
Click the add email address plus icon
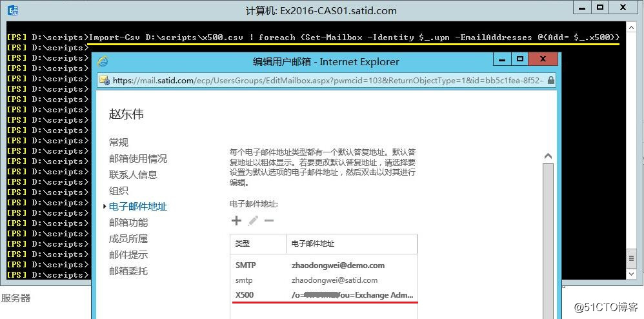236,221
